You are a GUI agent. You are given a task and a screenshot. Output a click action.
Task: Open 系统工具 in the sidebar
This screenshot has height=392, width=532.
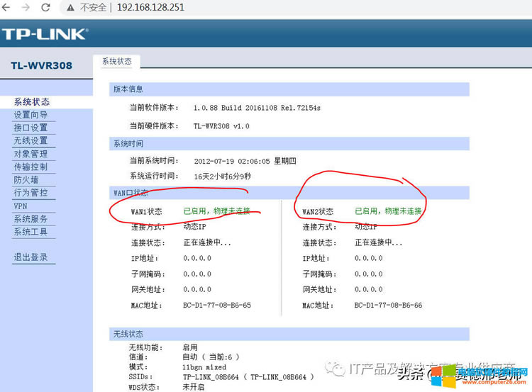[x=31, y=232]
